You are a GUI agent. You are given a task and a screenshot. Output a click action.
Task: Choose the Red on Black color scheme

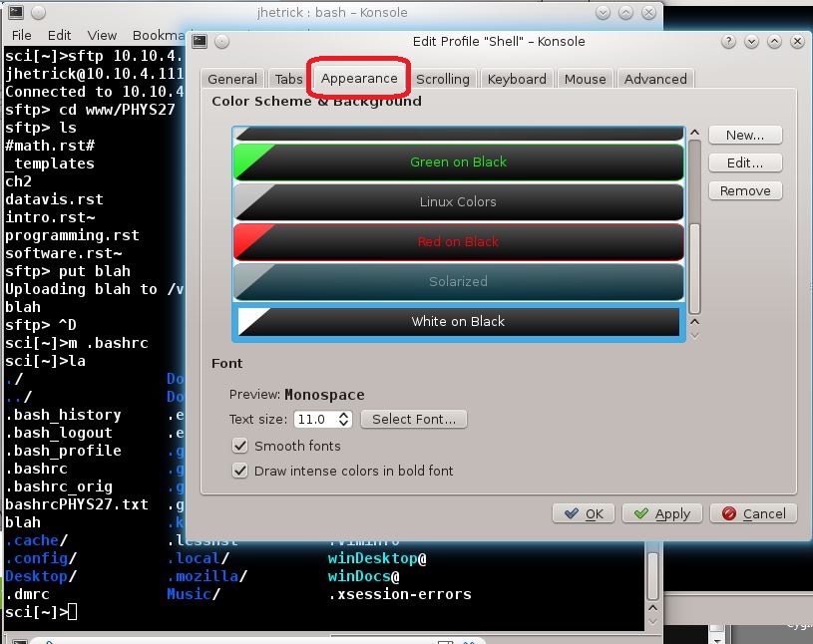458,242
